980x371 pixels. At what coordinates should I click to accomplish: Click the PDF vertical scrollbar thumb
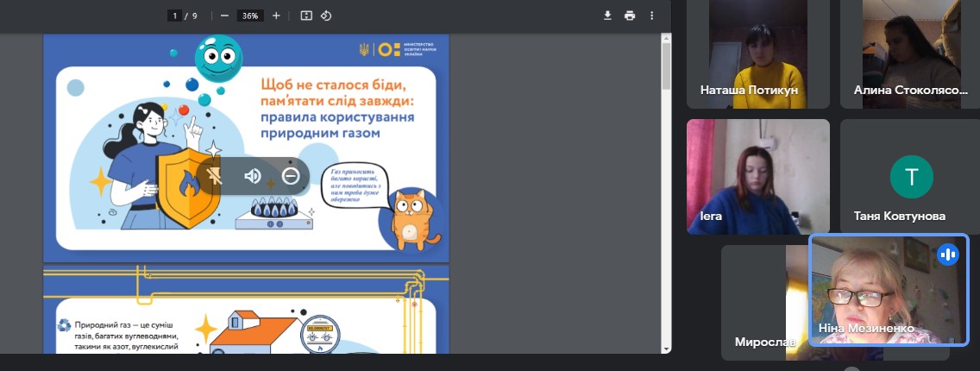[x=666, y=66]
